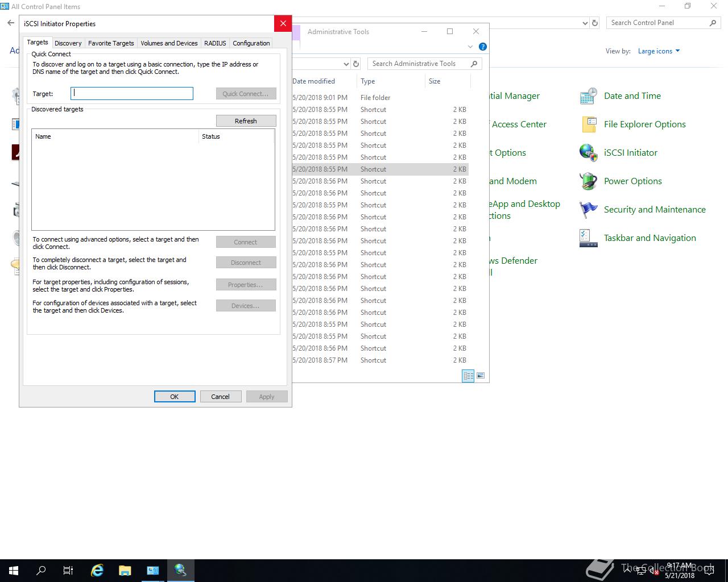Open the iSCSI Initiator globe icon
728x582 pixels.
pos(588,153)
